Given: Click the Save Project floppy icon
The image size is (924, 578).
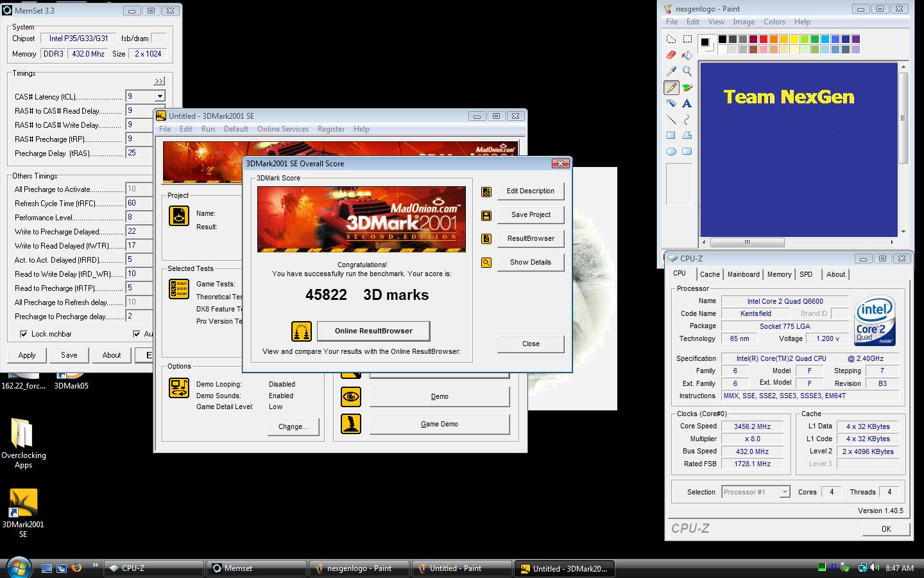Looking at the screenshot, I should (486, 215).
